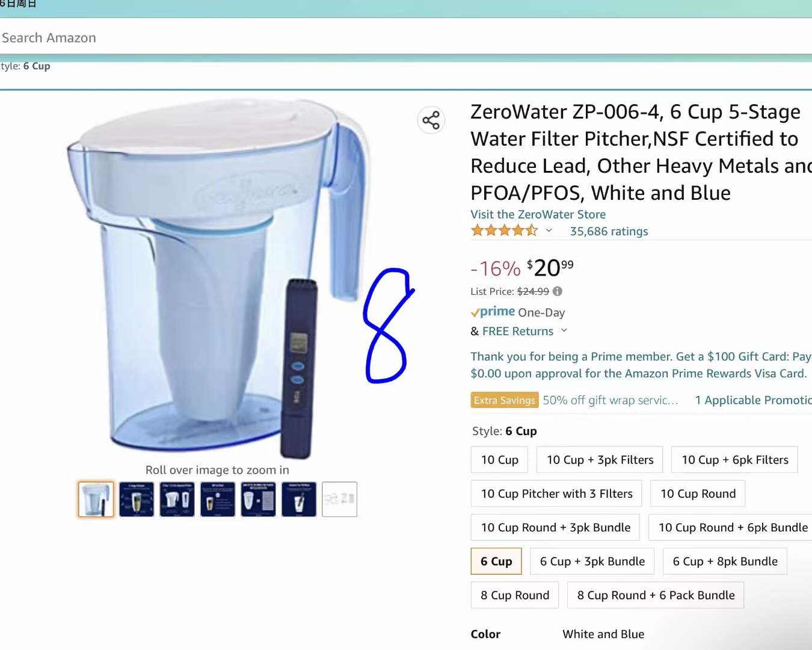Click the share icon near the product image
The height and width of the screenshot is (650, 812).
click(431, 120)
